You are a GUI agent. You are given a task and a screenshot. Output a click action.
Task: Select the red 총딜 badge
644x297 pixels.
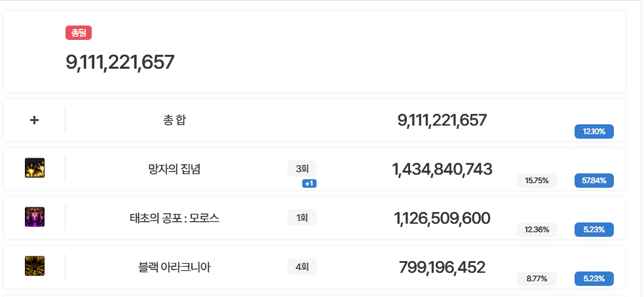tap(79, 33)
